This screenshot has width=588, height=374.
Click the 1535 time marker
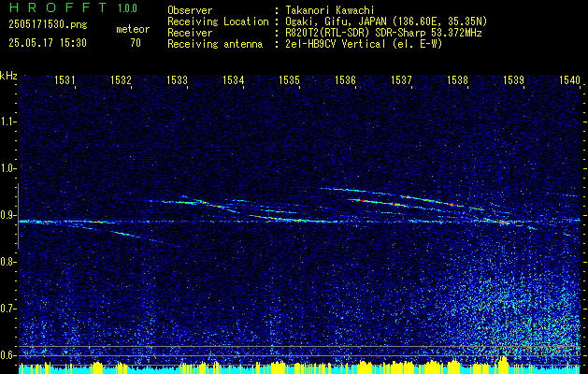(289, 79)
